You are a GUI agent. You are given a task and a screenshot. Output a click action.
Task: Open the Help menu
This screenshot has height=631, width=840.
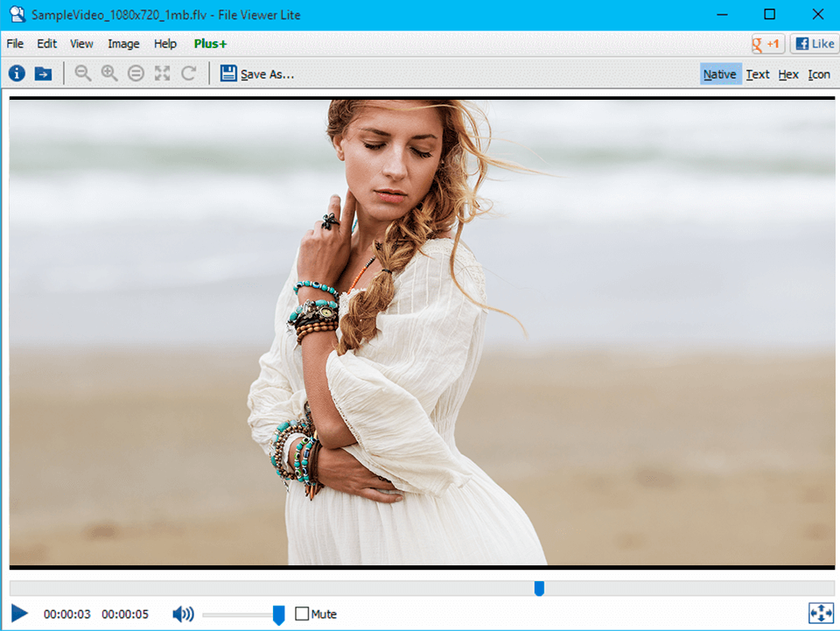click(164, 43)
